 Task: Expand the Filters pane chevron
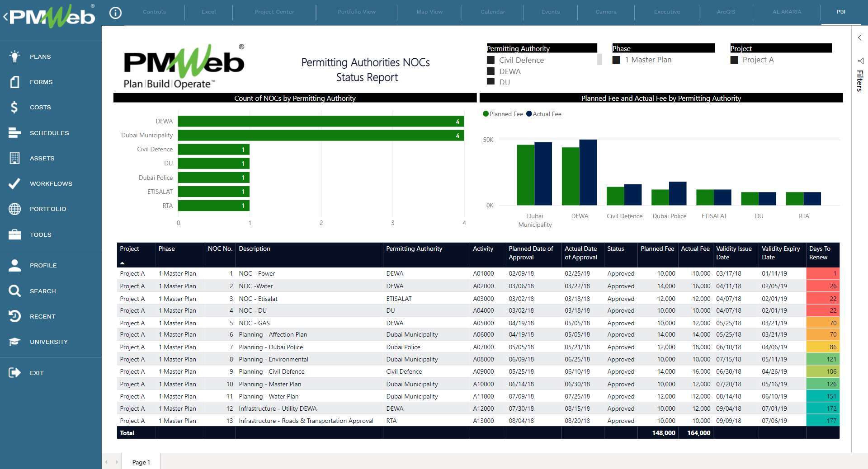(x=859, y=38)
